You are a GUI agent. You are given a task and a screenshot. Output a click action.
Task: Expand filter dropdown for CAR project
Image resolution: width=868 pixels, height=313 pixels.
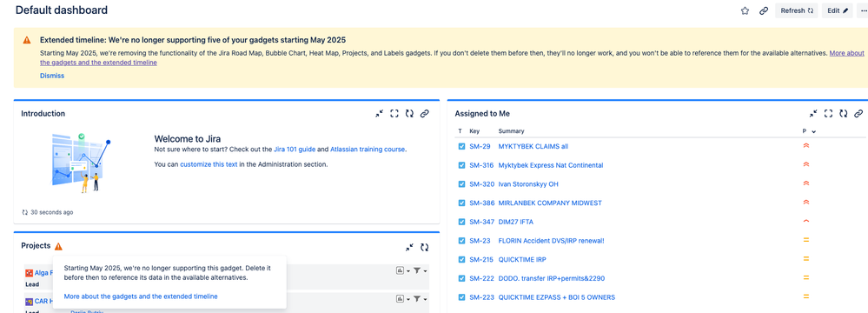421,298
